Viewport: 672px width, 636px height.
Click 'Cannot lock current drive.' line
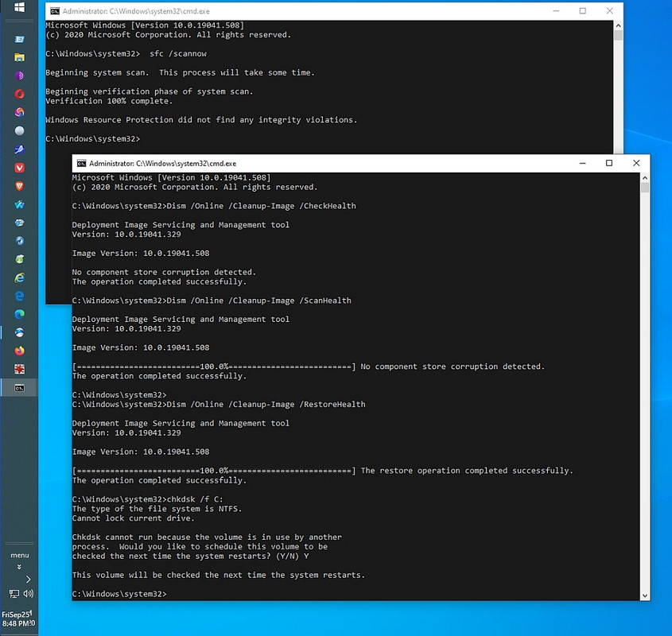[134, 518]
